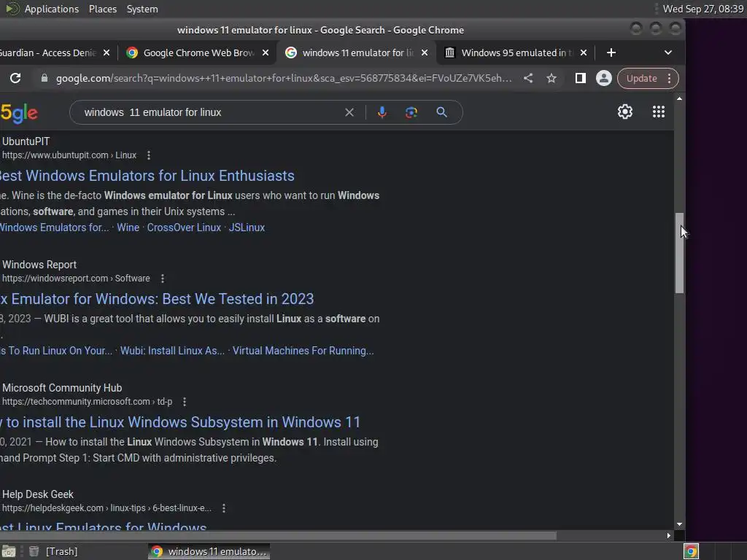The width and height of the screenshot is (747, 560).
Task: Open the Places menu
Action: pos(102,9)
